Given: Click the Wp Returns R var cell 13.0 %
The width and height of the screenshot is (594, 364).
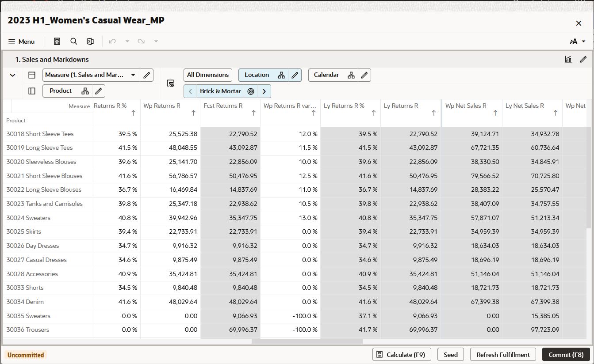Looking at the screenshot, I should tap(290, 218).
